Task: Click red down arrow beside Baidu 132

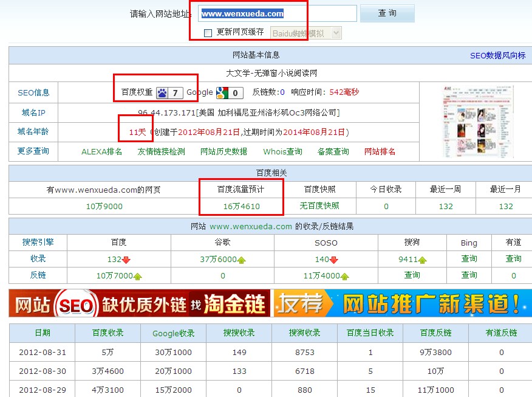Action: tap(126, 260)
